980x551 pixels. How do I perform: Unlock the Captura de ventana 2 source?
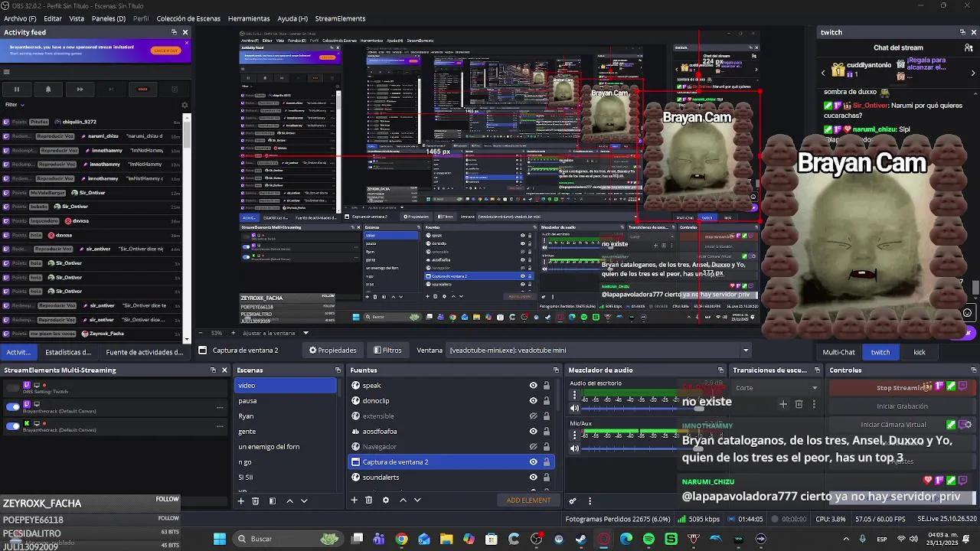pyautogui.click(x=546, y=462)
